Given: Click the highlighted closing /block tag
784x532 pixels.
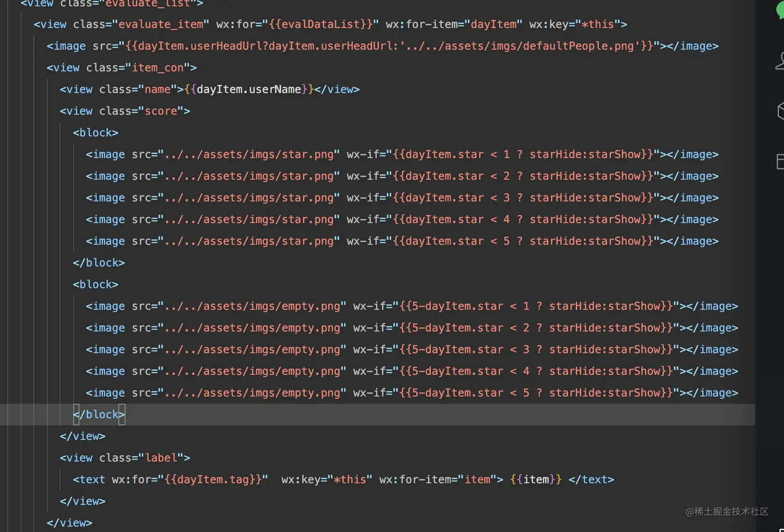Looking at the screenshot, I should pos(99,415).
